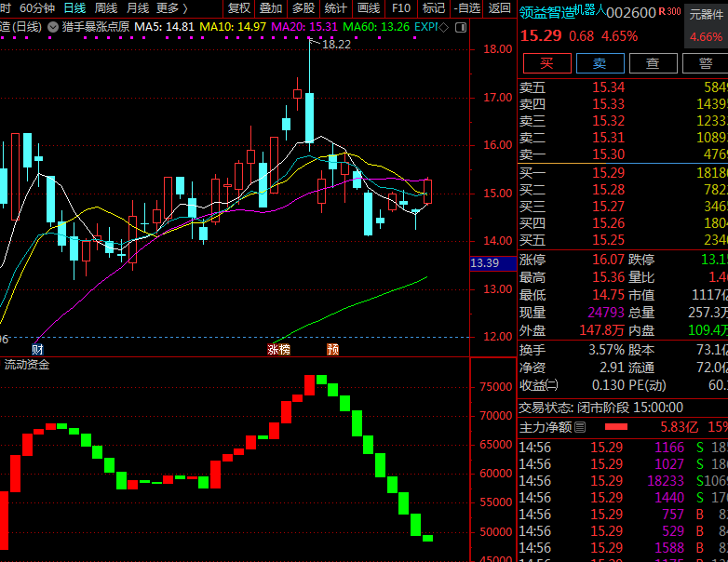Click the 查 query button

coord(653,63)
